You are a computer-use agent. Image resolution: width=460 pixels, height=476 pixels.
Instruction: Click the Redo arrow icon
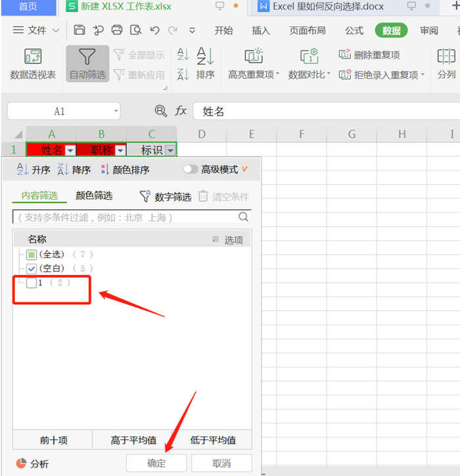coord(173,30)
